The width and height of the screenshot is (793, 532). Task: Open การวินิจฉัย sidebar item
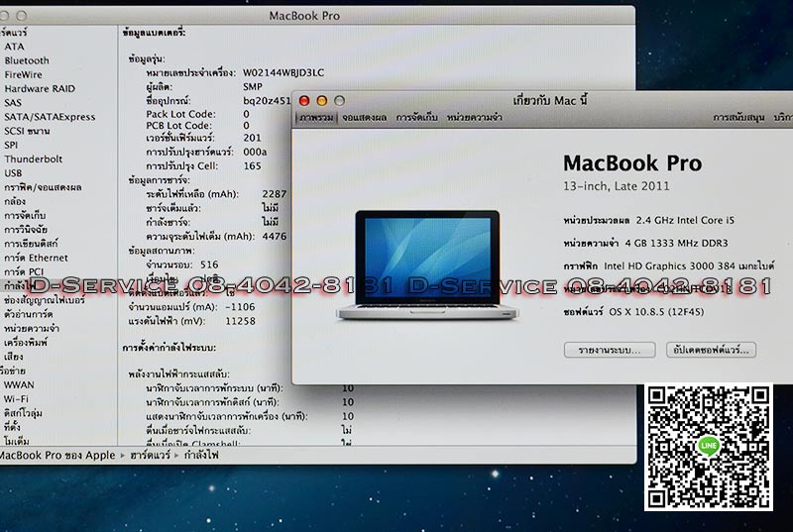[26, 230]
